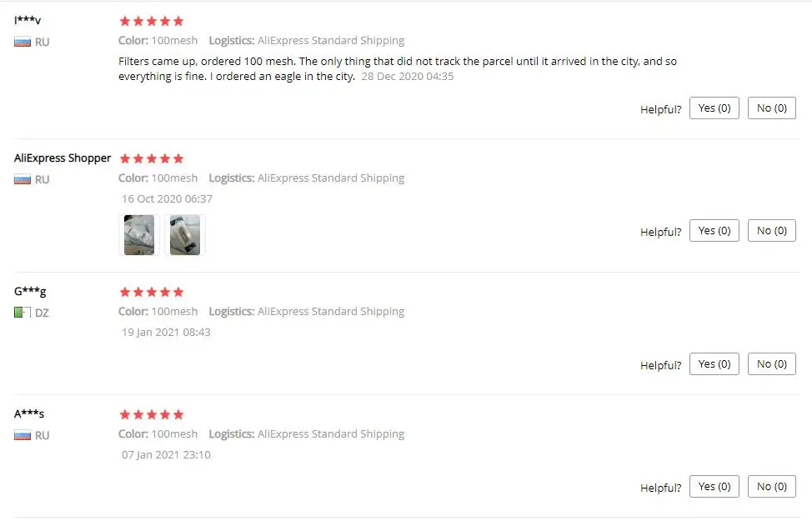Click the five-star rating of I***v's review
Viewport: 812px width, 521px height.
(x=152, y=21)
